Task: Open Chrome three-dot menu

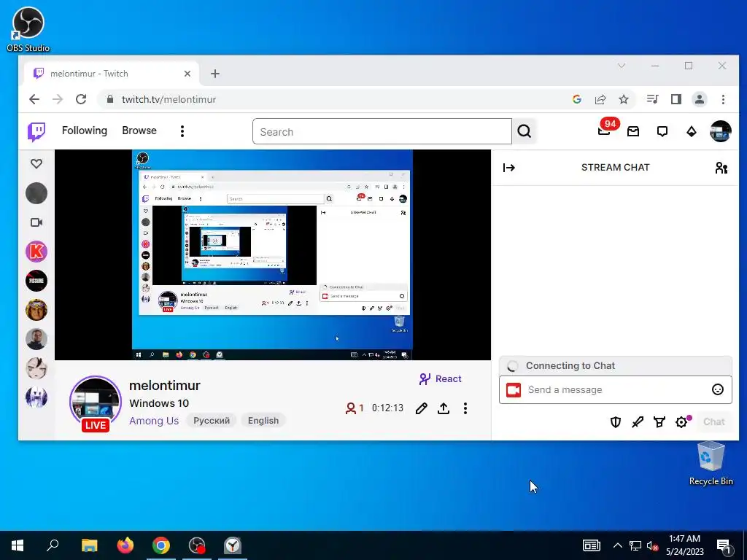Action: (723, 99)
